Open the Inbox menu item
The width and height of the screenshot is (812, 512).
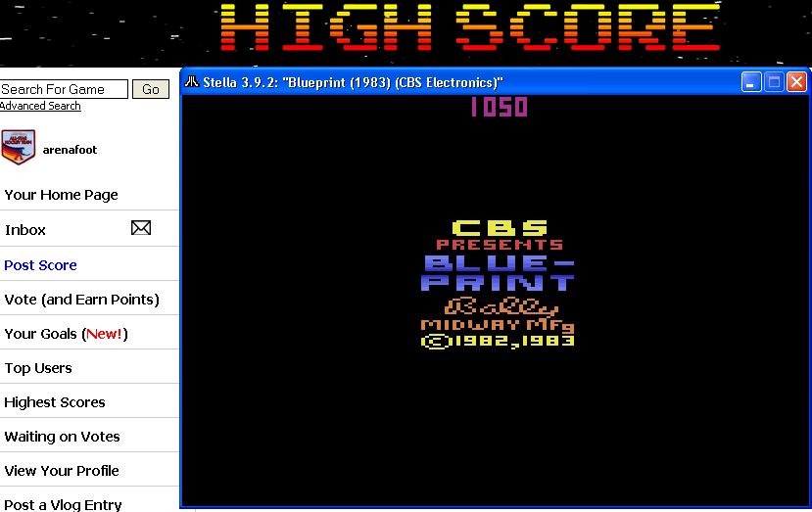(25, 230)
